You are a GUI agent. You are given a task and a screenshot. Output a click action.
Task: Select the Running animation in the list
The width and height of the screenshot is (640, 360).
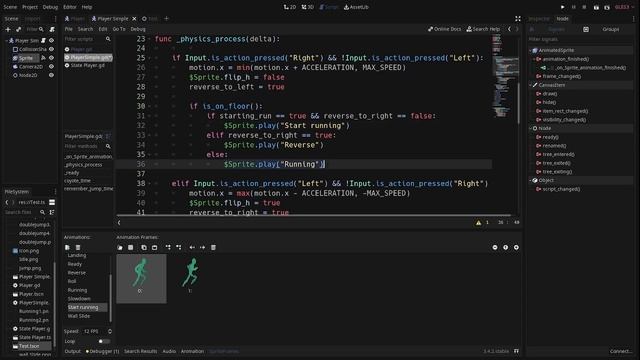[78, 290]
